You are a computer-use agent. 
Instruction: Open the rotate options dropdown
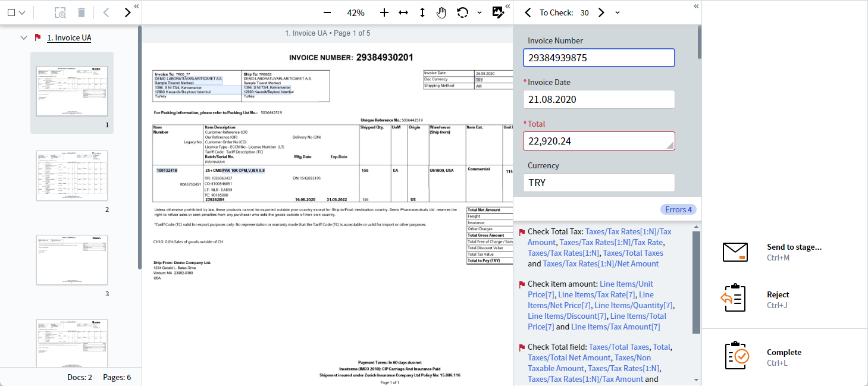pos(480,12)
